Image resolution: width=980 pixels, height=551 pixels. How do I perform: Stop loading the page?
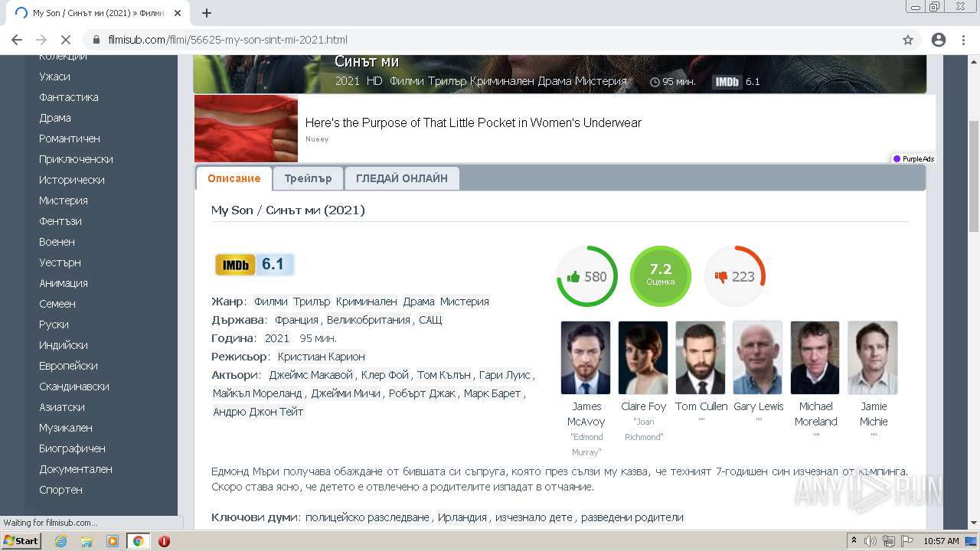tap(66, 40)
